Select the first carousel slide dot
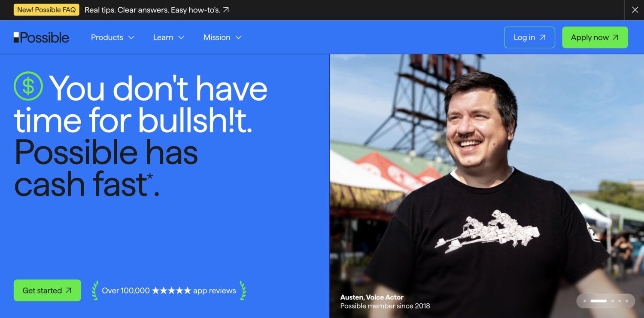 point(584,301)
